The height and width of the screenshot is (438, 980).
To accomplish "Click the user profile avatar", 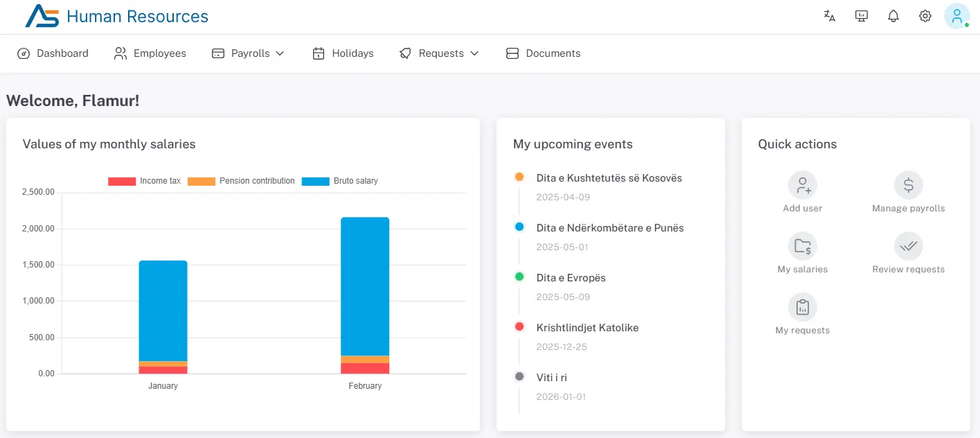I will tap(956, 16).
